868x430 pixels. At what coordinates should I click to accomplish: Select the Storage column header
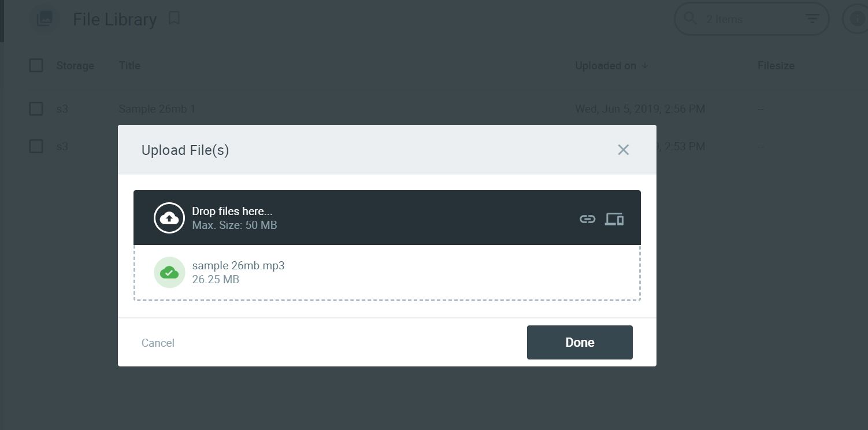tap(75, 65)
